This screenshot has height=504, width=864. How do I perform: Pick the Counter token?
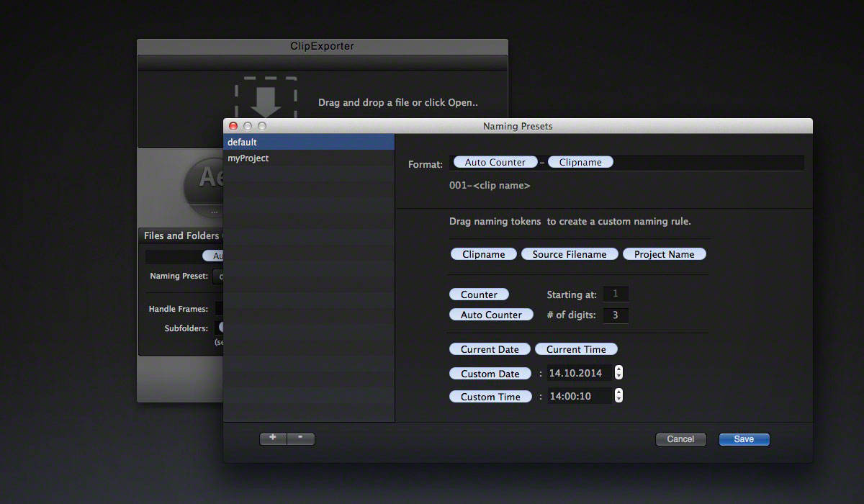pos(480,294)
